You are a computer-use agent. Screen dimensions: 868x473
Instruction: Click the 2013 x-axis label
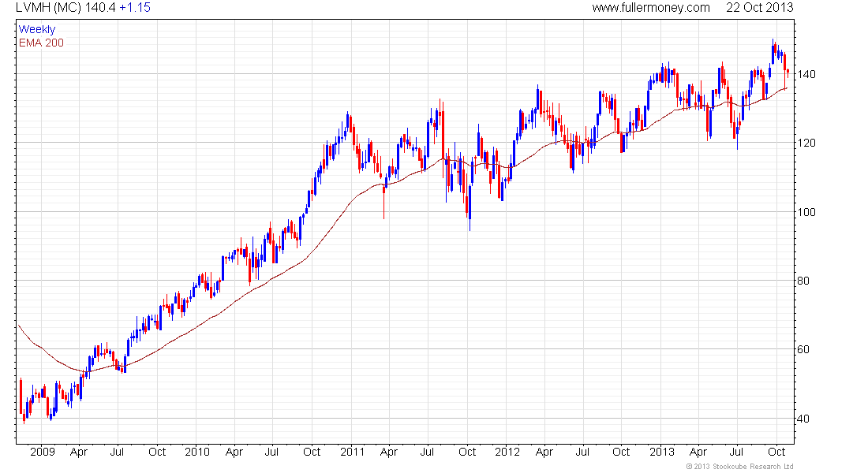click(x=662, y=452)
